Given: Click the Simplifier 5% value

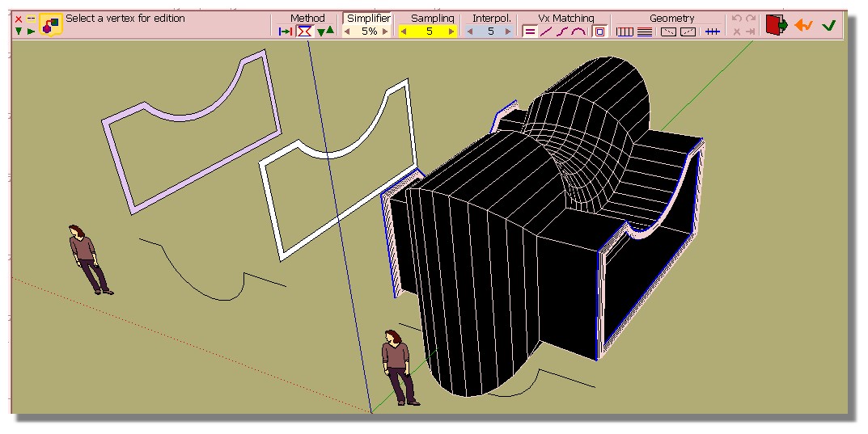Looking at the screenshot, I should point(369,32).
